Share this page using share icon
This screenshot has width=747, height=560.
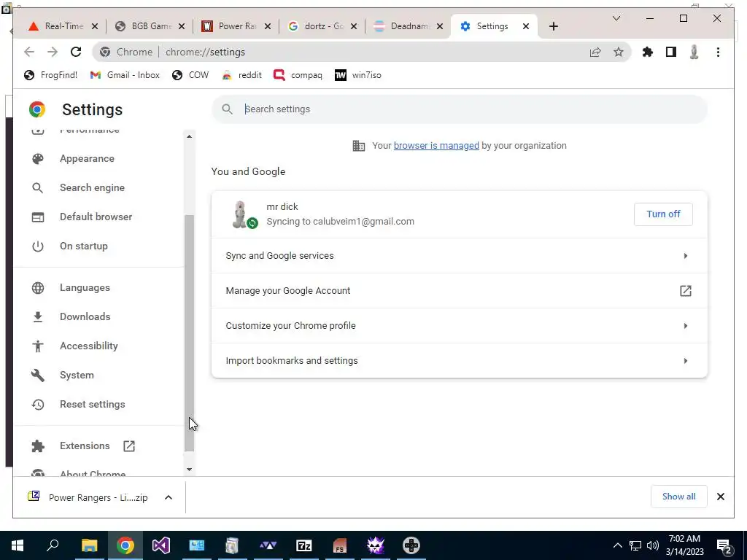click(595, 52)
